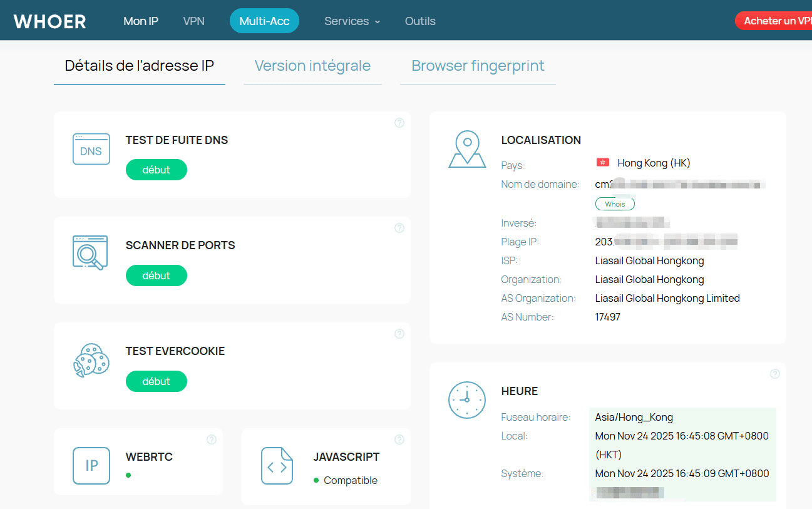Open help icon on Scanner de ports card
The width and height of the screenshot is (812, 509).
pyautogui.click(x=399, y=228)
